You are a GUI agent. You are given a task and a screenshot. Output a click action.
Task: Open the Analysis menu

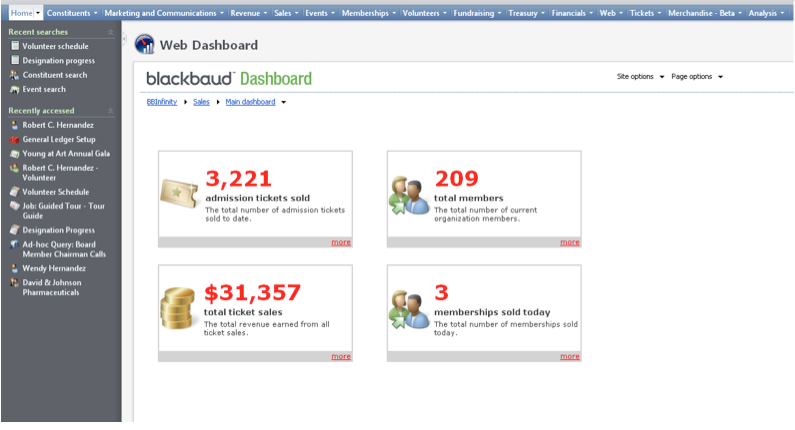[x=766, y=13]
